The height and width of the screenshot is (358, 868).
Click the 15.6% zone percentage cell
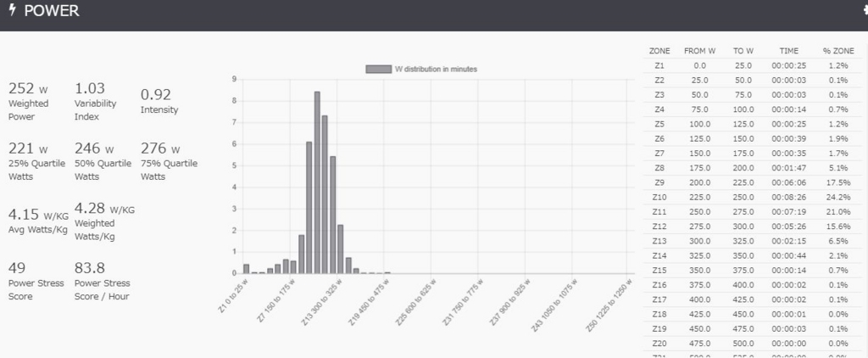pos(838,227)
